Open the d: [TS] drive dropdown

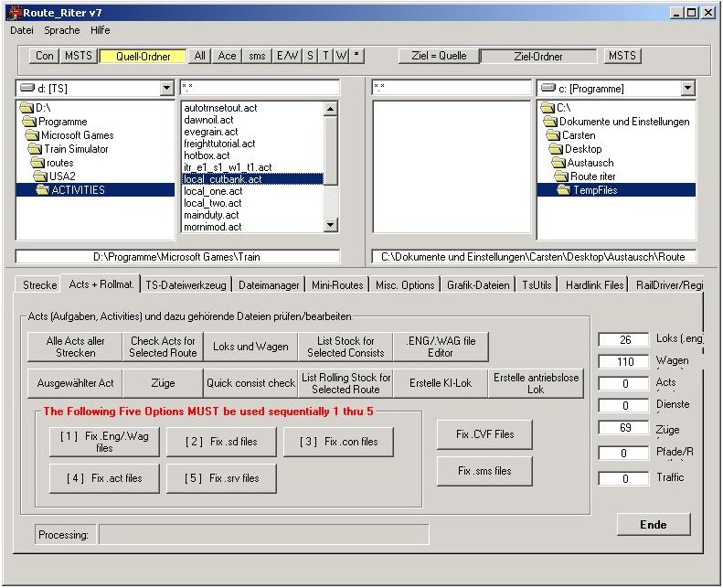tap(167, 88)
